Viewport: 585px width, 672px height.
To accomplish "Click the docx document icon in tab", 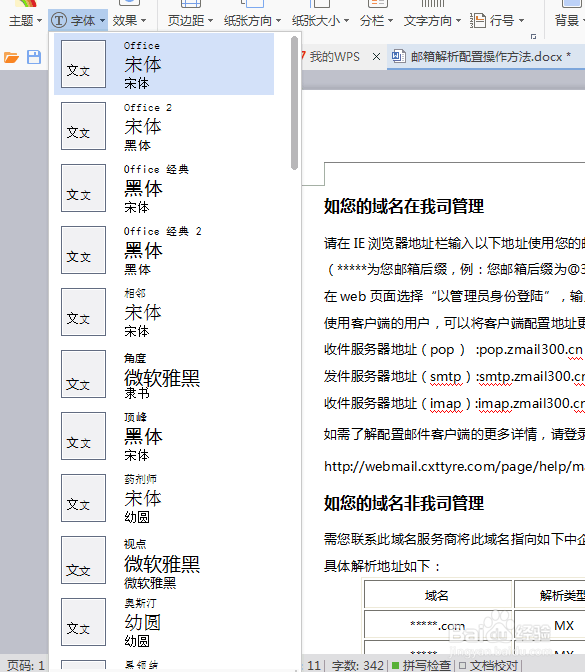I will coord(399,57).
